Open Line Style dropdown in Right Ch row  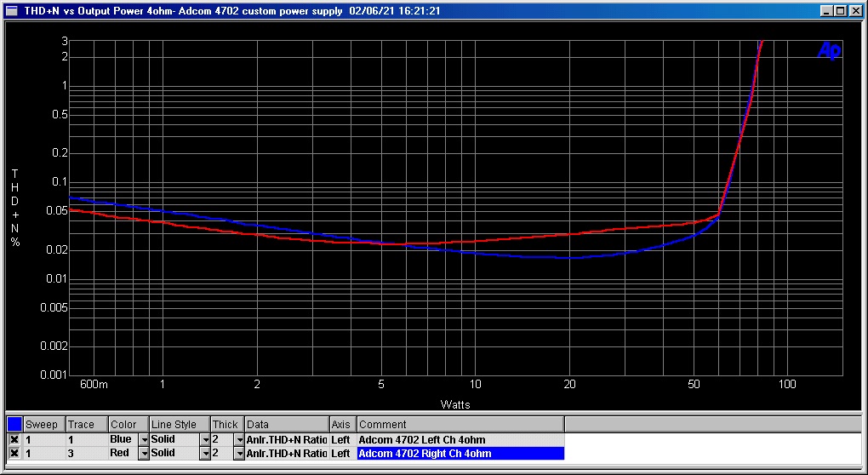(x=205, y=454)
